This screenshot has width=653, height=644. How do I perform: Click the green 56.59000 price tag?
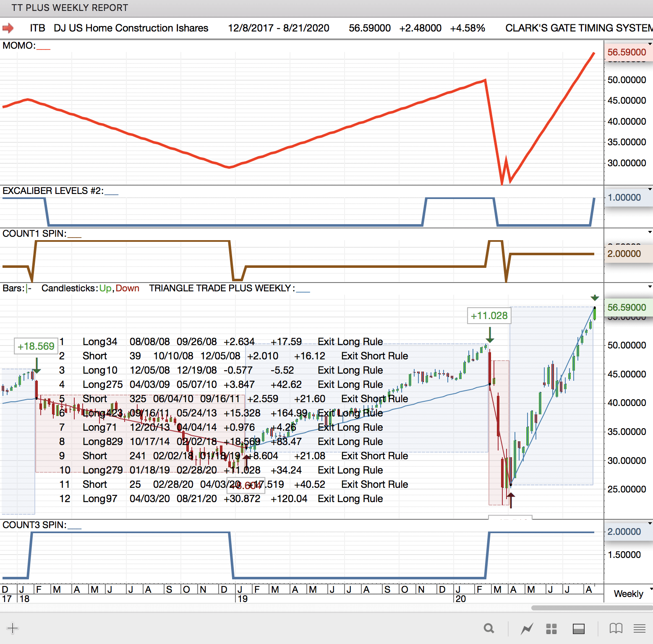pyautogui.click(x=628, y=307)
